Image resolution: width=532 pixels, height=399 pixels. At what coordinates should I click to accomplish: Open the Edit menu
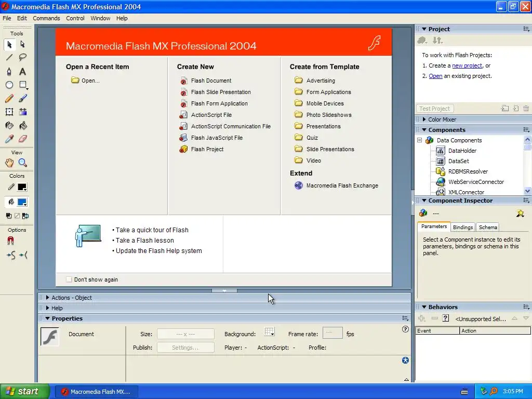(x=22, y=18)
